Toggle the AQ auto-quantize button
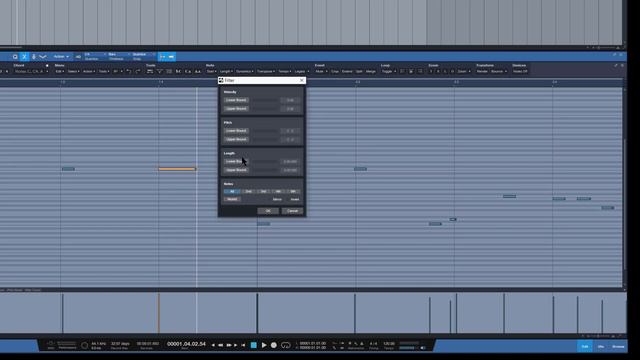The height and width of the screenshot is (360, 640). (x=78, y=57)
